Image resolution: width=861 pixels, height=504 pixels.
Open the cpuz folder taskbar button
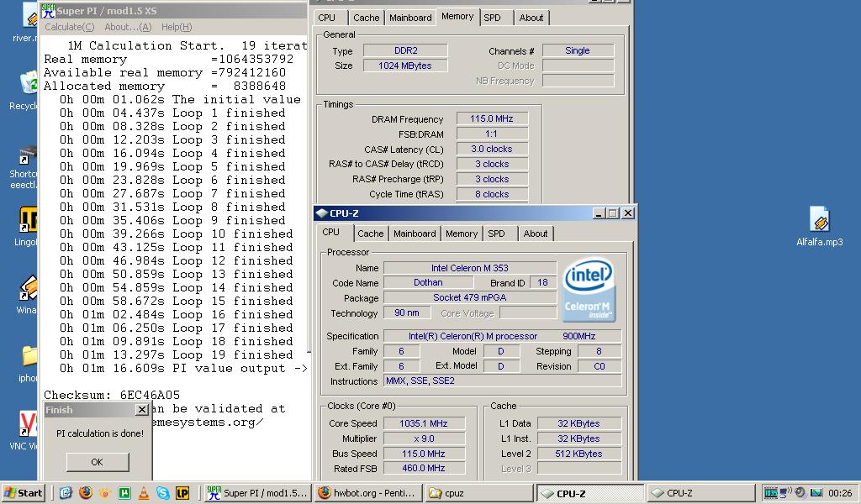coord(479,493)
